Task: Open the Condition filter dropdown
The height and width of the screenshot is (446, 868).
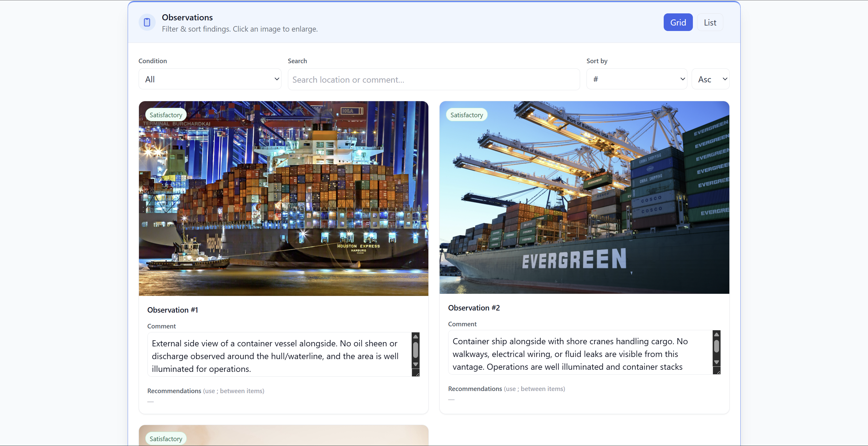Action: point(210,79)
